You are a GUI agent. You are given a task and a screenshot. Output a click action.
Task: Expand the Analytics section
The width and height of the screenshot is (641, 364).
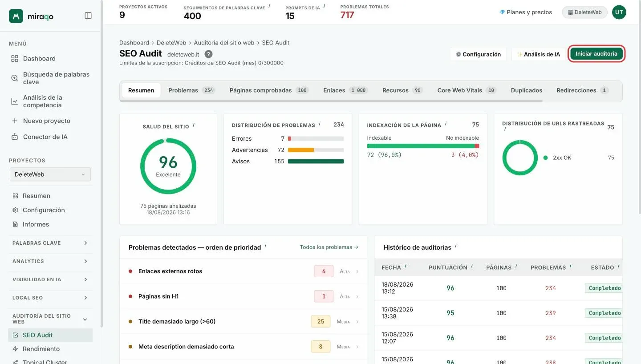(x=50, y=261)
